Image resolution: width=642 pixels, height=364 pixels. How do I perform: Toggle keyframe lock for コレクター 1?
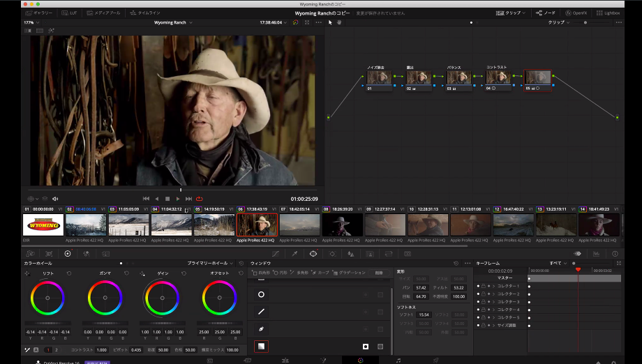(483, 287)
